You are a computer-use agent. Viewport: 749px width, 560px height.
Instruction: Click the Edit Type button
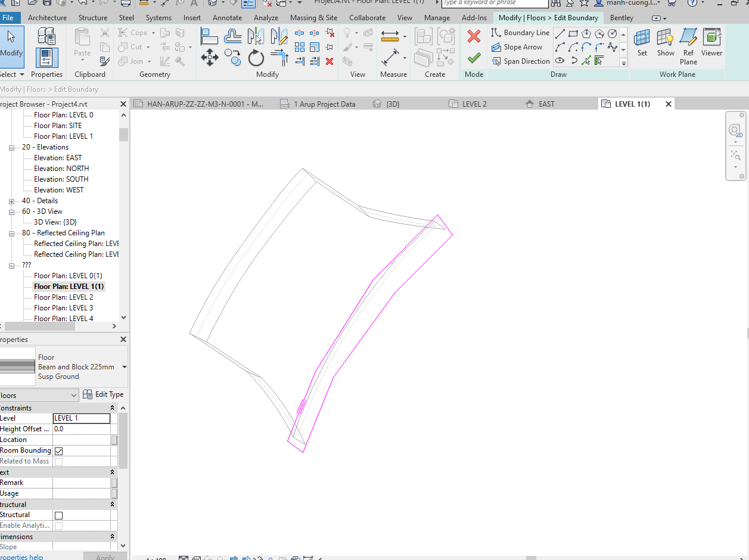point(103,394)
